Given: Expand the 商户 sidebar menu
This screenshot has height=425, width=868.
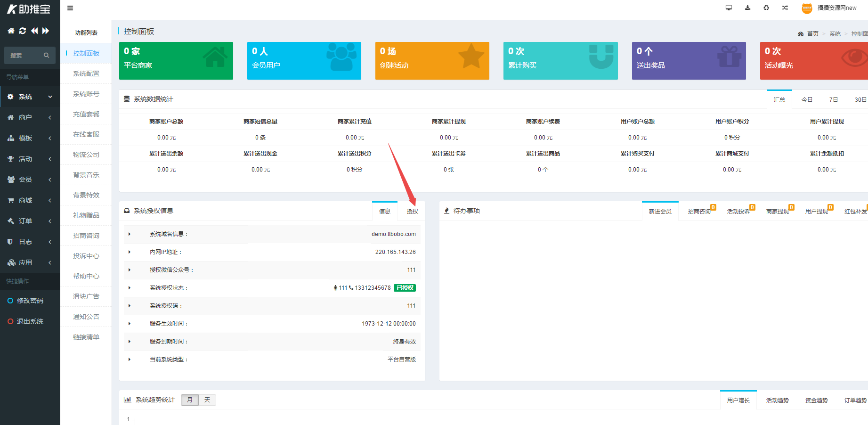Looking at the screenshot, I should point(30,117).
